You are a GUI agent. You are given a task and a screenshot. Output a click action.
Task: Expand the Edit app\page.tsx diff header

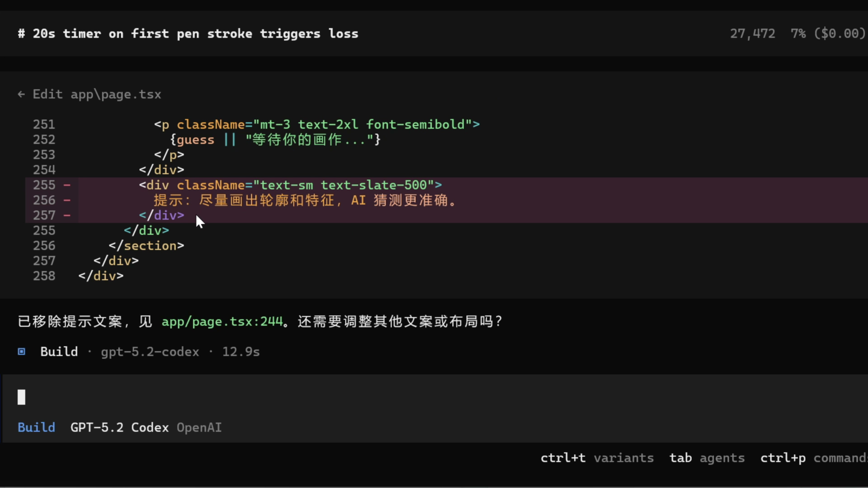point(97,94)
